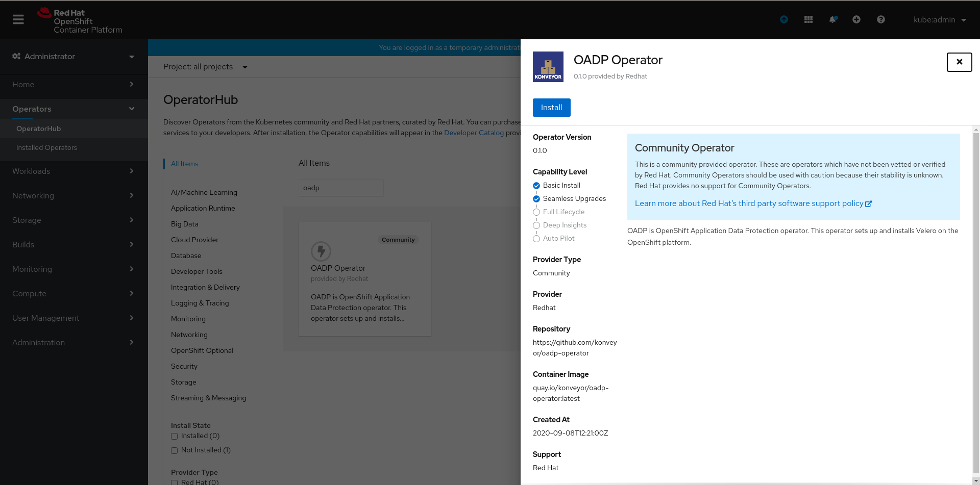980x485 pixels.
Task: Click the Created At timestamp value
Action: [x=571, y=433]
